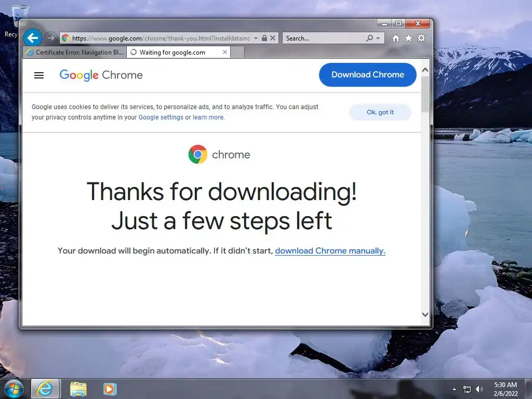532x399 pixels.
Task: Click the Chrome favicon in address bar
Action: [x=65, y=38]
